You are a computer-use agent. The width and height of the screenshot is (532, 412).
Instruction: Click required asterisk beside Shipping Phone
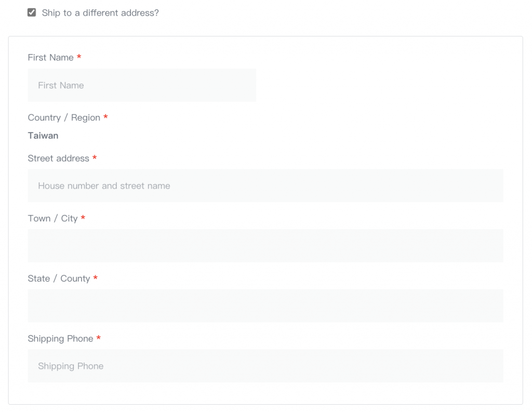[x=98, y=338]
